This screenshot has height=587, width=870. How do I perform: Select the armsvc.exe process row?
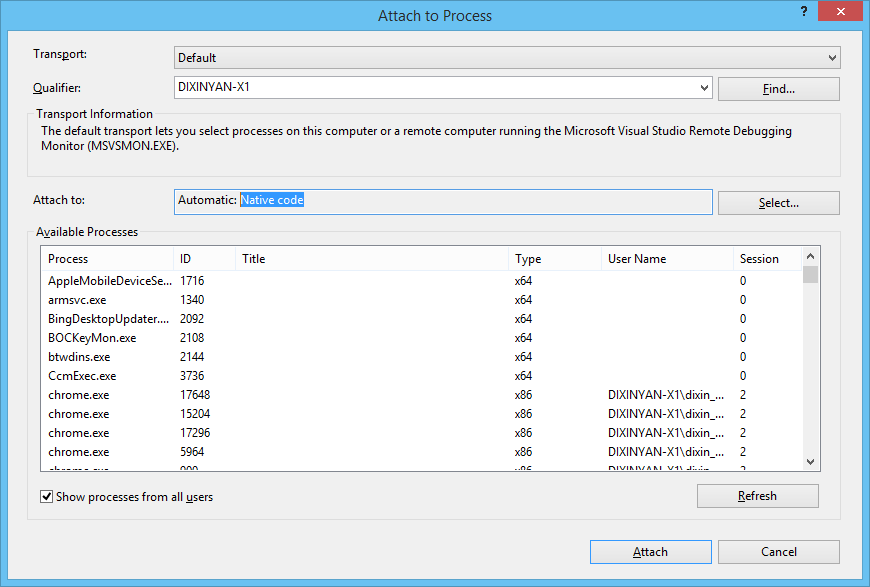click(x=422, y=300)
